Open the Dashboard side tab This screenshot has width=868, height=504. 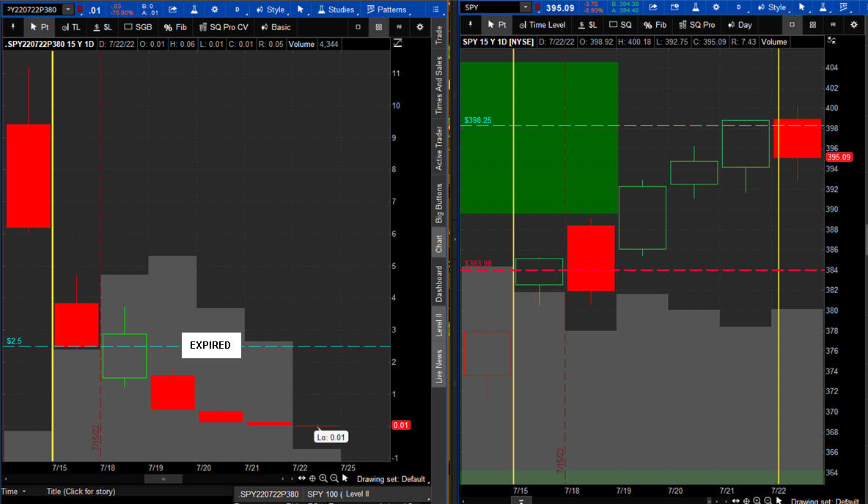(439, 283)
